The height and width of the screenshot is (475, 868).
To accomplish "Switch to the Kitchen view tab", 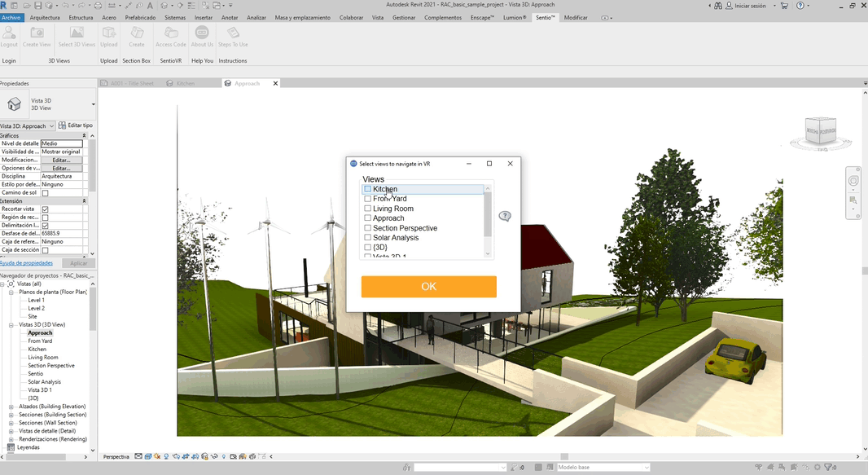I will (186, 84).
